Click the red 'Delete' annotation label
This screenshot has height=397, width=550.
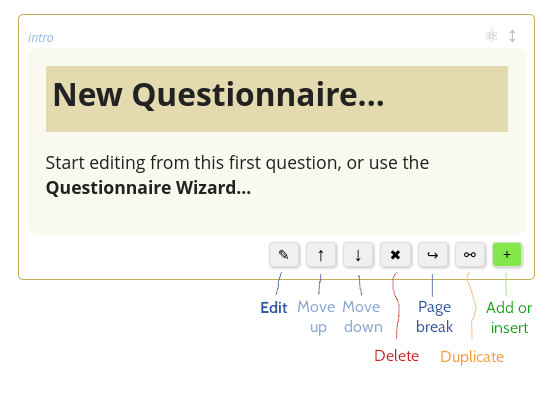click(x=396, y=356)
